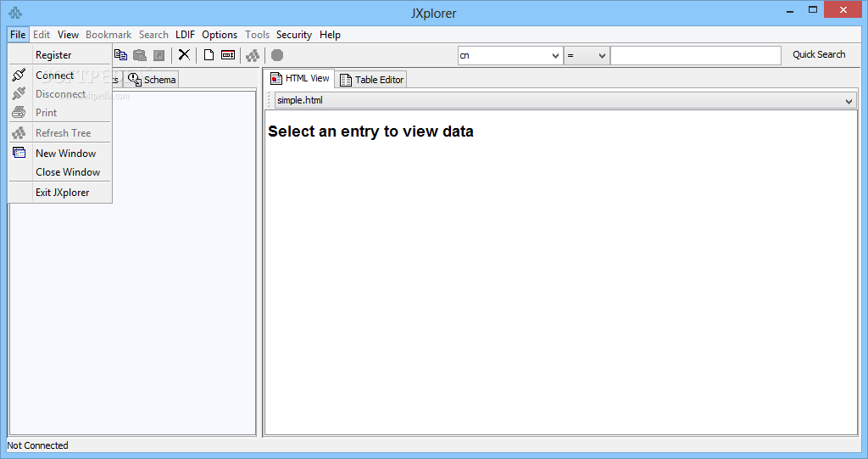Click the Copy DN toolbar icon
This screenshot has height=459, width=868.
click(120, 55)
